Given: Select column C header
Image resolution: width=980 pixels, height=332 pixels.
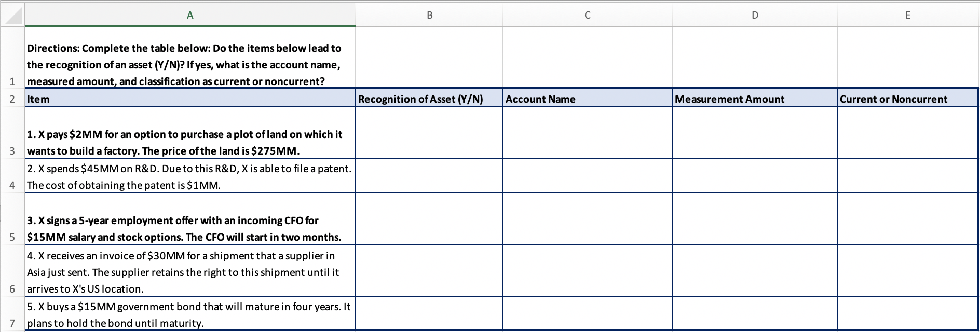Looking at the screenshot, I should pyautogui.click(x=587, y=15).
